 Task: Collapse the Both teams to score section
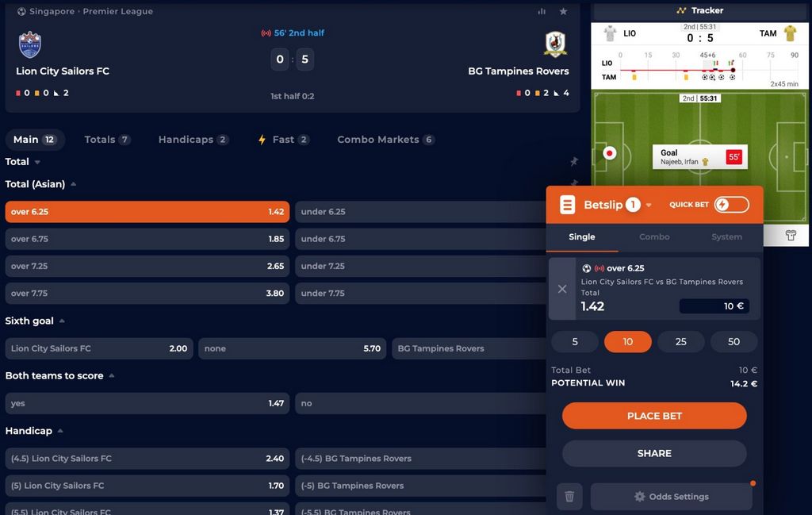[112, 376]
